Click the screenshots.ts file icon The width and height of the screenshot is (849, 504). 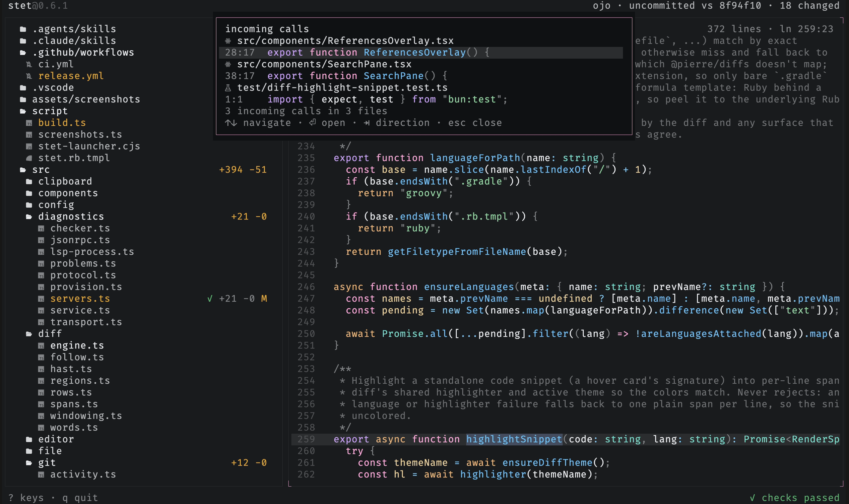pos(29,135)
